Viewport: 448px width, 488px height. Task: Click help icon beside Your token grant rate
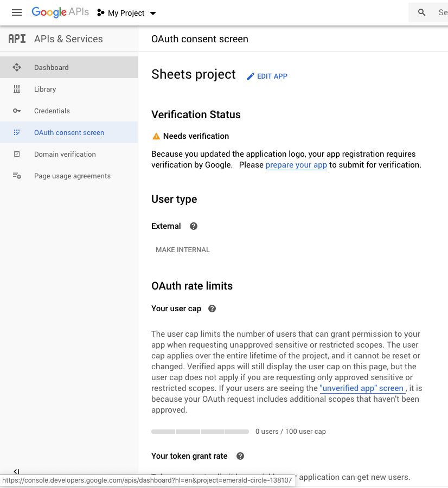click(240, 456)
